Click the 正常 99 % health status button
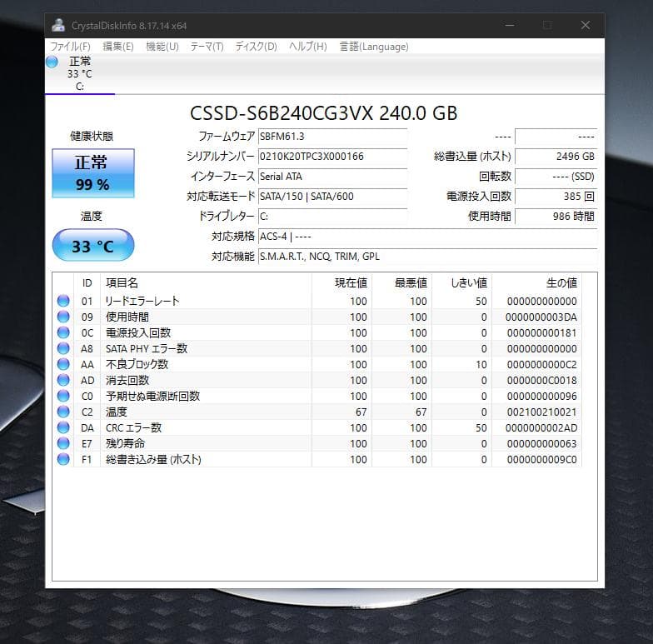653x644 pixels. coord(93,173)
